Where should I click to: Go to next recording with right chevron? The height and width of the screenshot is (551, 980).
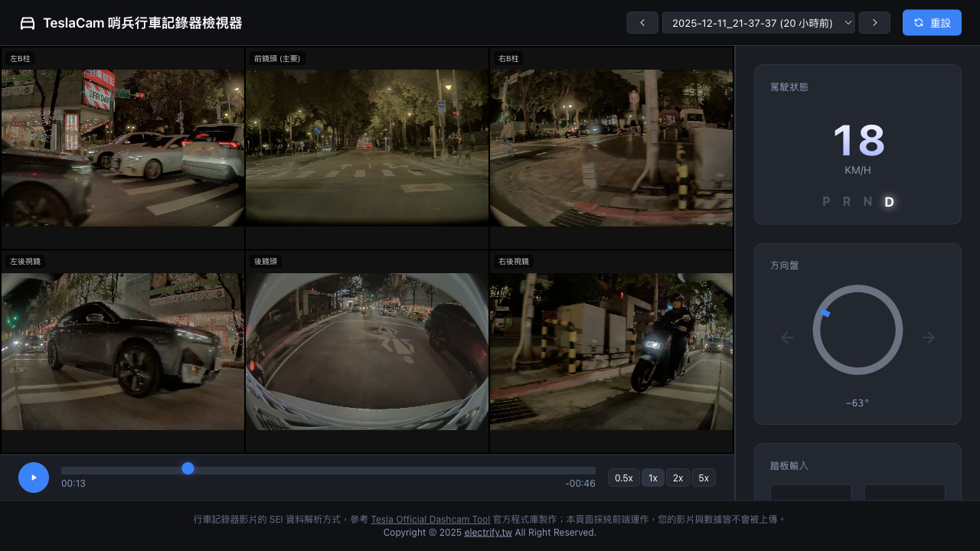point(874,23)
